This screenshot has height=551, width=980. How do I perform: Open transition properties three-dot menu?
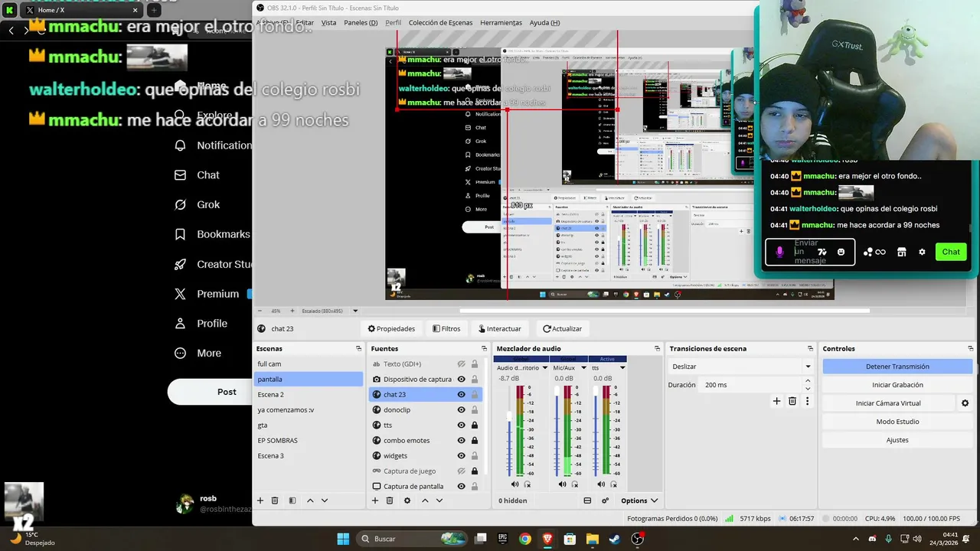coord(807,401)
